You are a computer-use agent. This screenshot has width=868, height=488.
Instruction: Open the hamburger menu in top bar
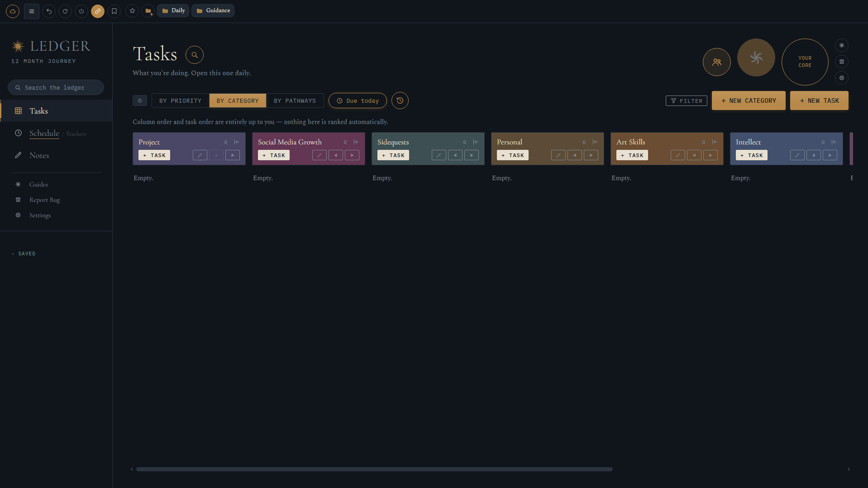coord(32,11)
